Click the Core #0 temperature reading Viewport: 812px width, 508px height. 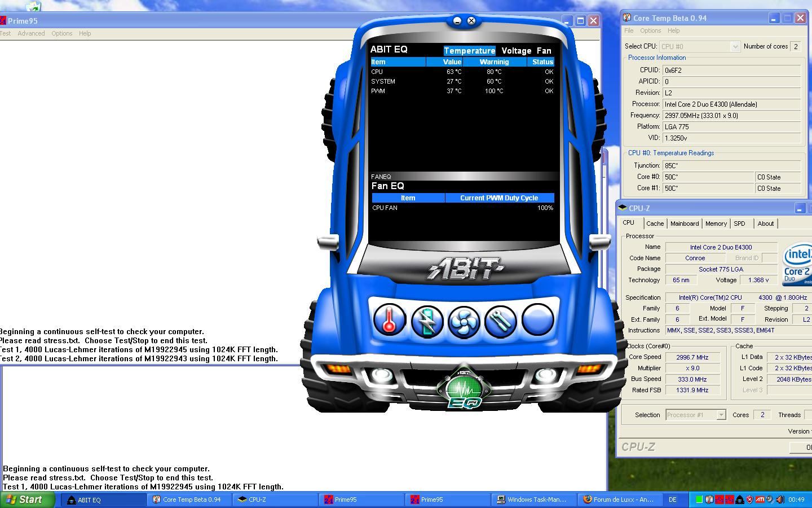pos(708,177)
